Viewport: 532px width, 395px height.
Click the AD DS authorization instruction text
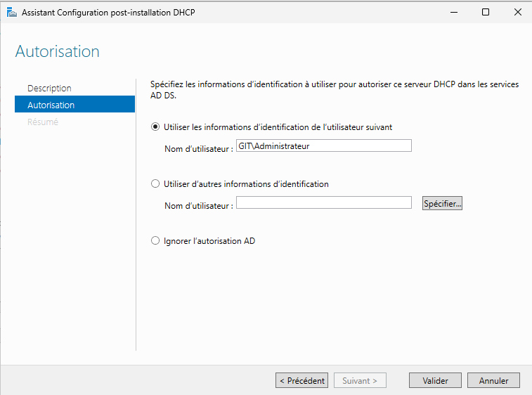[x=335, y=89]
